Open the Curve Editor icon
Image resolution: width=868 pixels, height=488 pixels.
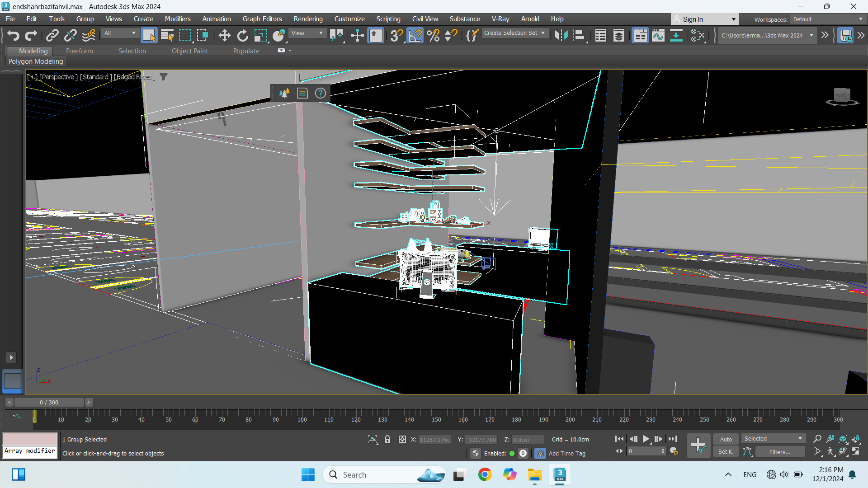tap(658, 35)
